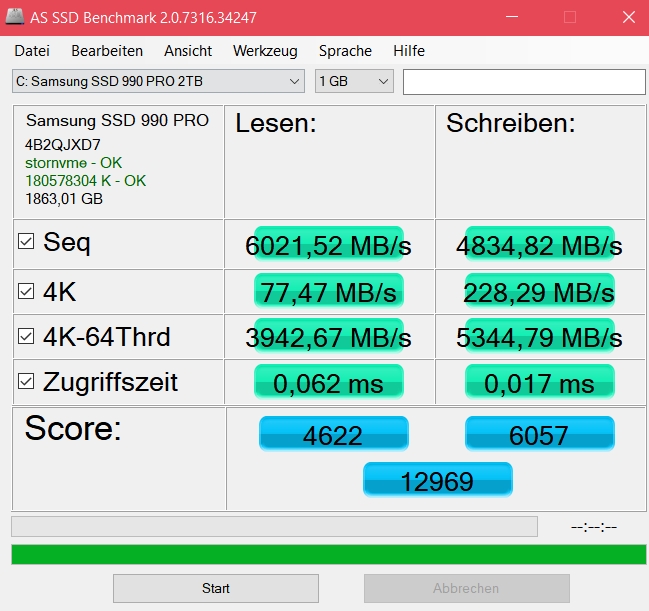
Task: Uncheck the 4K test checkbox
Action: (x=26, y=291)
